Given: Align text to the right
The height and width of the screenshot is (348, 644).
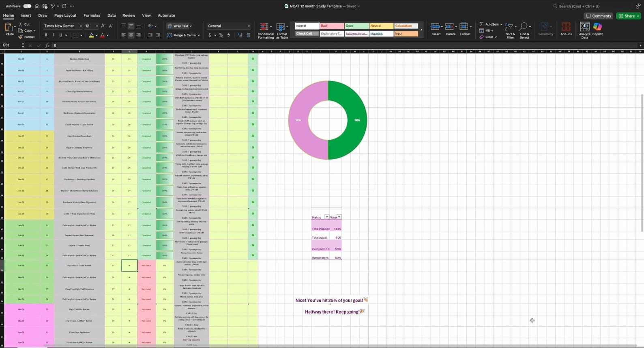Looking at the screenshot, I should tap(139, 35).
